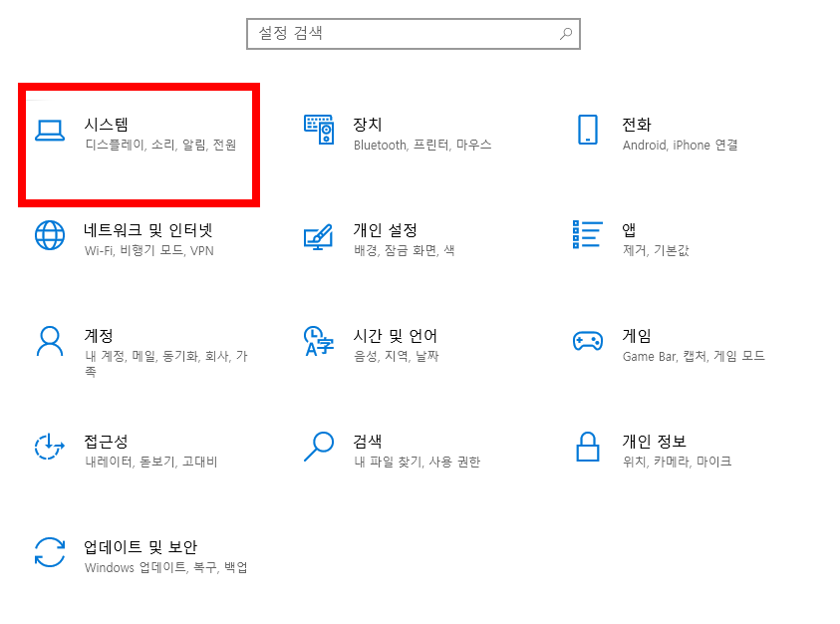Click the pen icon for 개인 설정

[319, 236]
